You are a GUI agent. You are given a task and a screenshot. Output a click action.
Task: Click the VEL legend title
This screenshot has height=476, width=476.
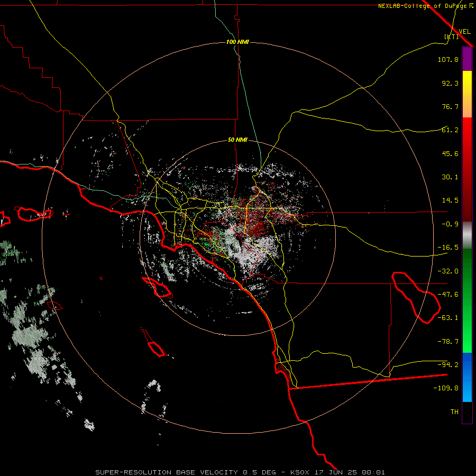[464, 32]
